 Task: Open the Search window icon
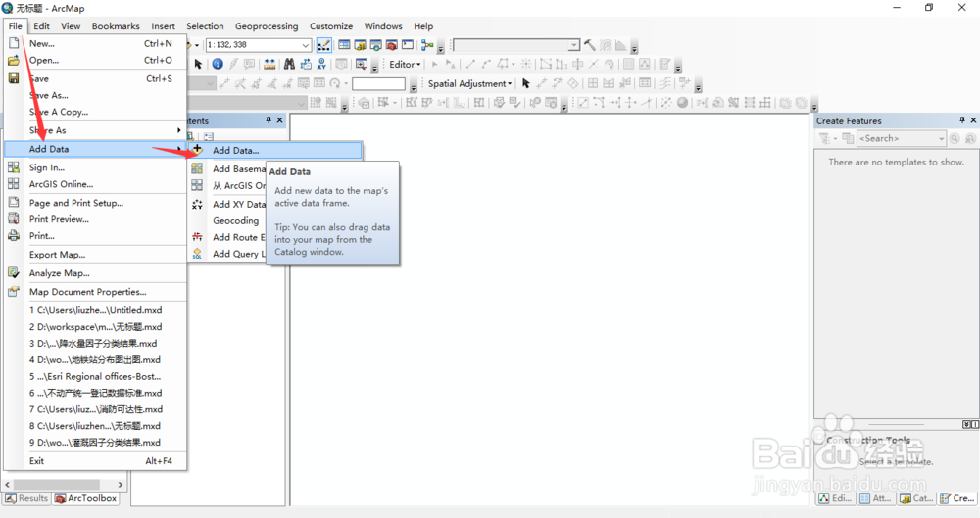(x=375, y=45)
